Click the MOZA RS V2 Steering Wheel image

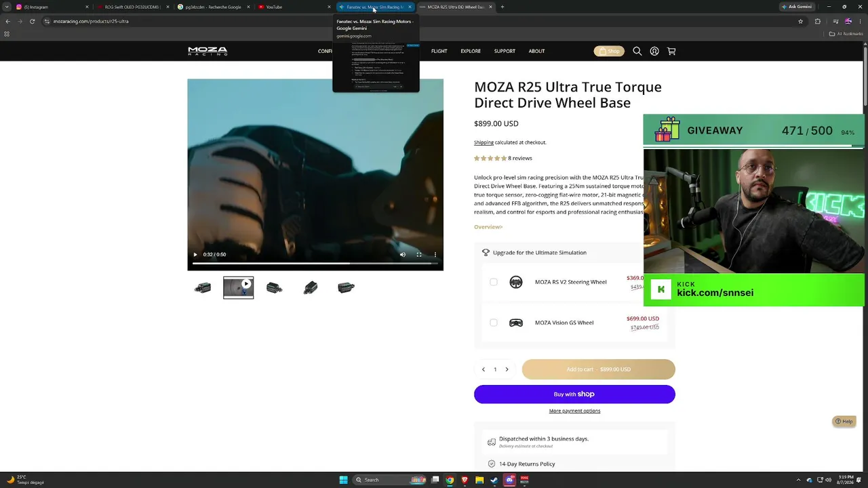[x=516, y=282]
